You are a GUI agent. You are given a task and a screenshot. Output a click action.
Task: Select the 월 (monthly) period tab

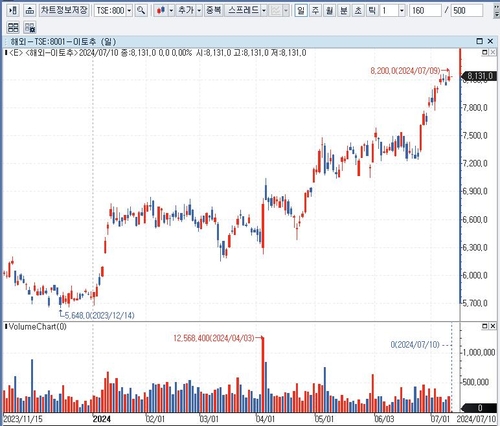(329, 11)
